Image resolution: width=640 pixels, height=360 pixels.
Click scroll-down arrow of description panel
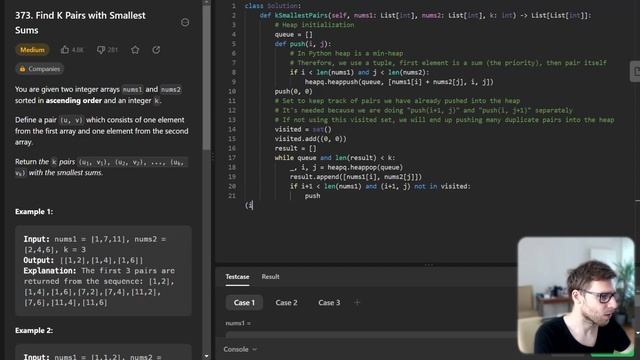click(207, 356)
